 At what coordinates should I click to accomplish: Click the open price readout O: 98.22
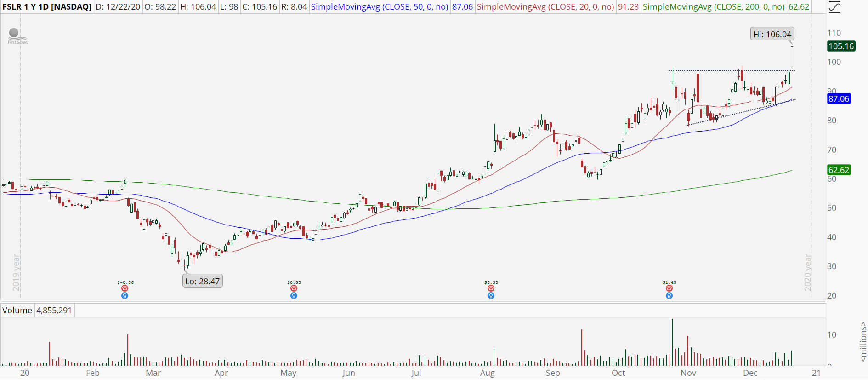tap(160, 7)
